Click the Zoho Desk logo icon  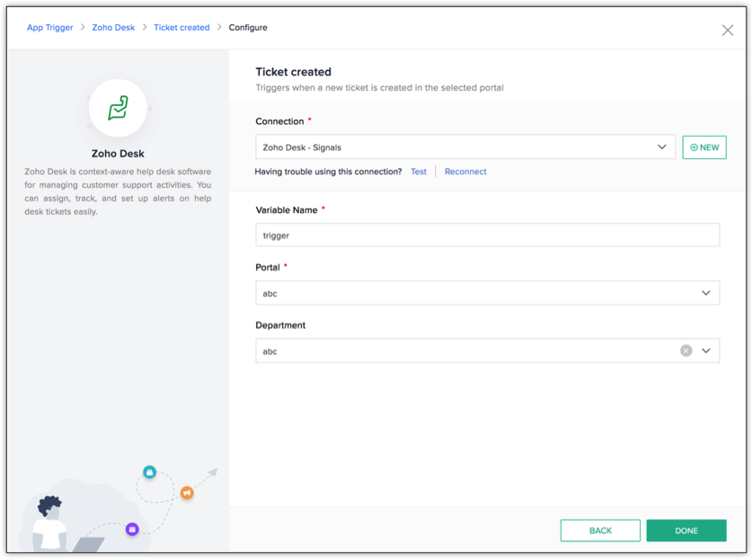pyautogui.click(x=118, y=108)
